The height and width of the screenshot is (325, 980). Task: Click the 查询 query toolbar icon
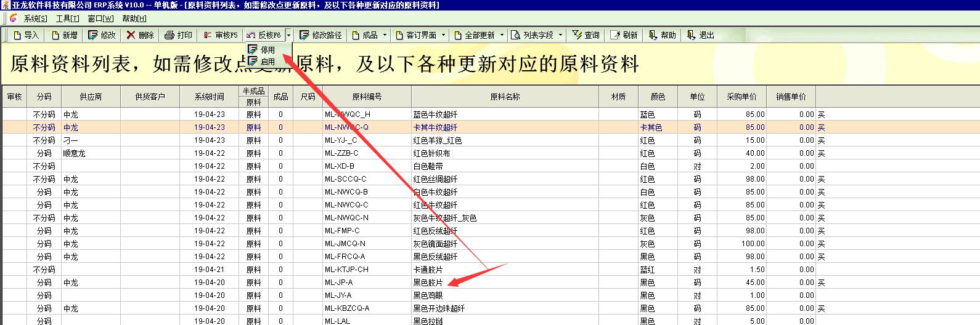(577, 36)
